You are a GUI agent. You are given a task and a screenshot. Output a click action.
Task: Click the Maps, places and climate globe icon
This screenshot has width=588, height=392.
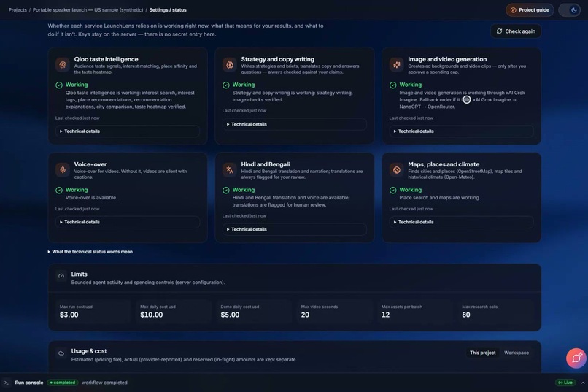point(396,169)
